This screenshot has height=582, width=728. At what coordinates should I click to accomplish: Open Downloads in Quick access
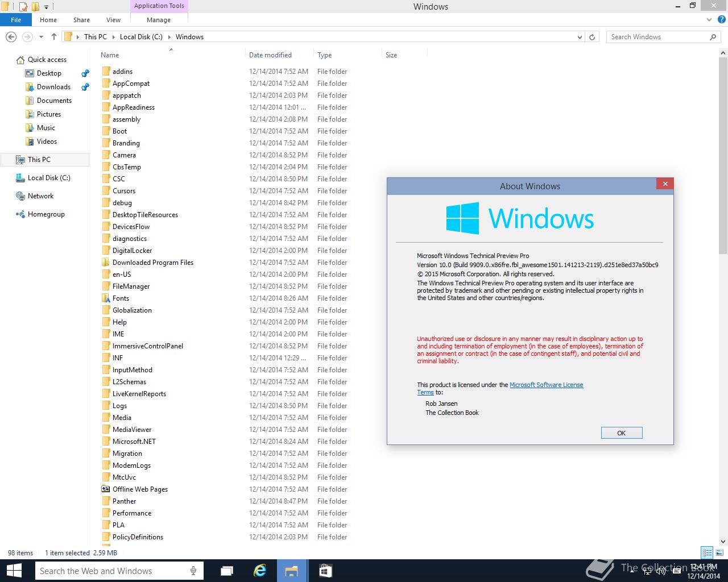click(53, 87)
